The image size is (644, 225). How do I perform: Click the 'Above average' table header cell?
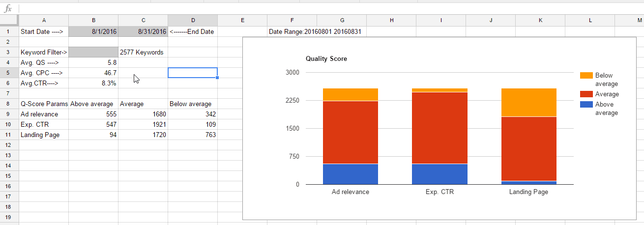click(x=93, y=104)
